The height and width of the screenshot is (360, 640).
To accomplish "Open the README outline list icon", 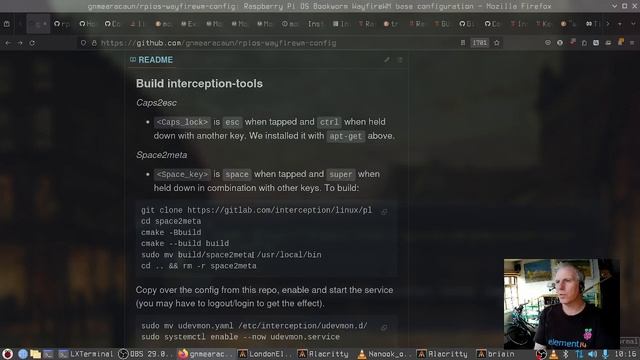I will pos(400,60).
